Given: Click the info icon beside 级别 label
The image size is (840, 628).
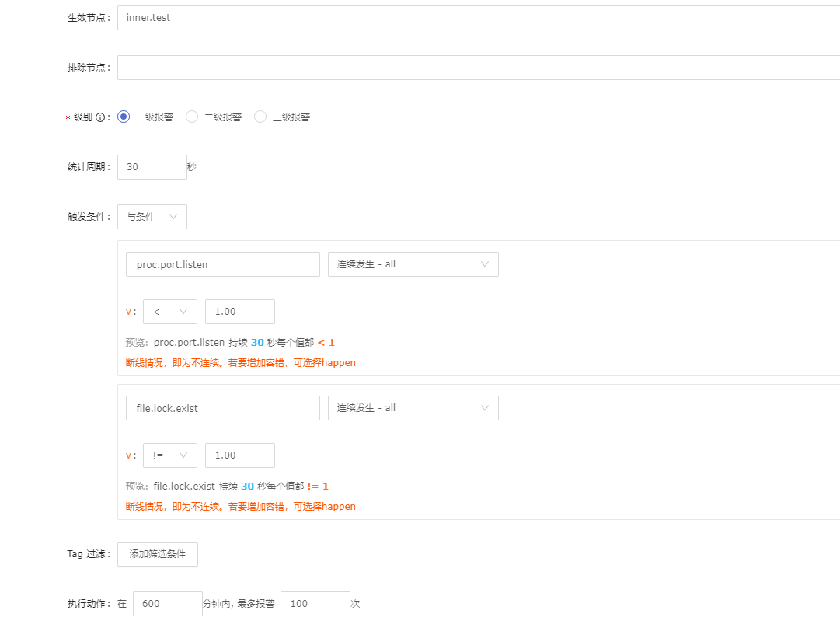Looking at the screenshot, I should pos(100,117).
